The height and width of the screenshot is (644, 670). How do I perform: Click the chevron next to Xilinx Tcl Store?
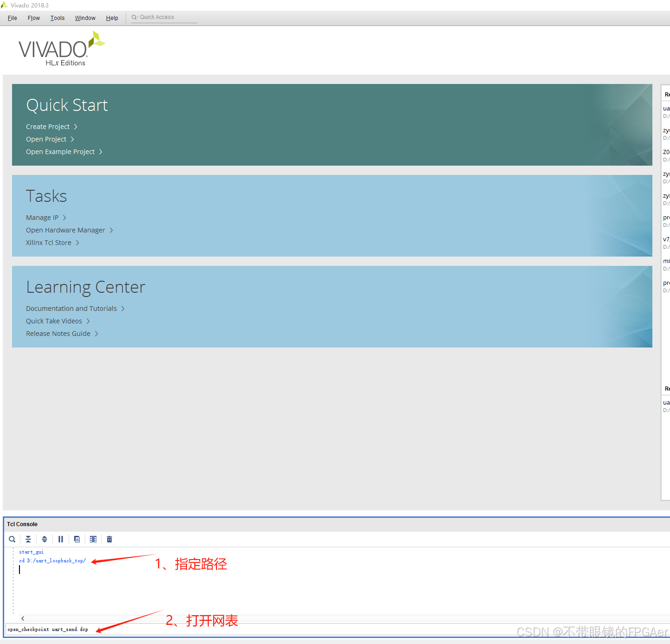click(77, 243)
